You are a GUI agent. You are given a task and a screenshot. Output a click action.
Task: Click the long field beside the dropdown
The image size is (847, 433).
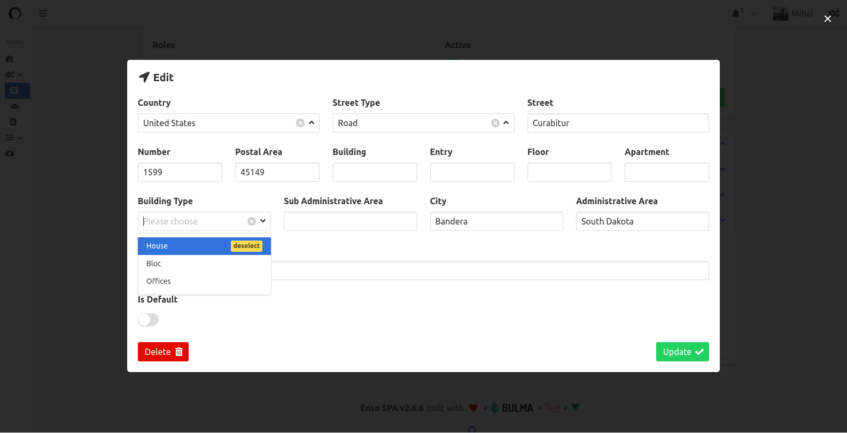point(489,270)
